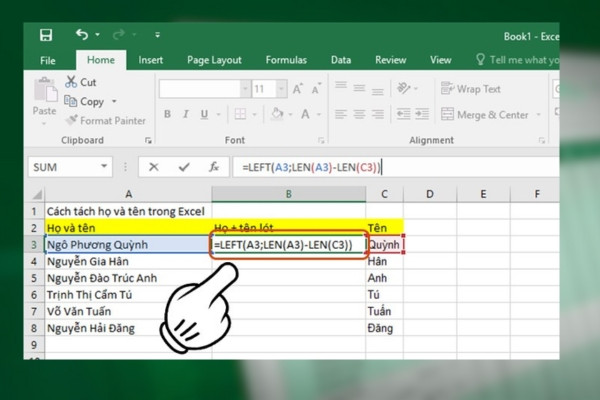Viewport: 600px width, 400px height.
Task: Open the Font Color dropdown arrow
Action: 319,114
